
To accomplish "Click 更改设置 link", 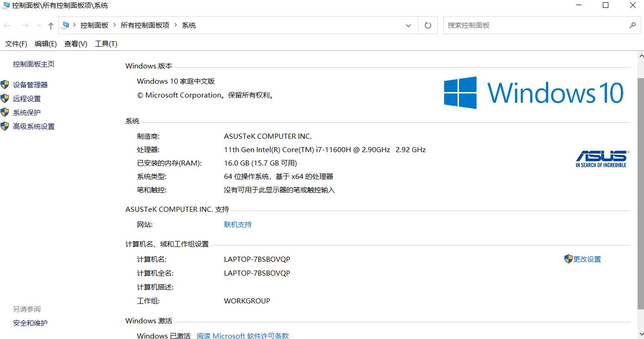I will [x=587, y=259].
